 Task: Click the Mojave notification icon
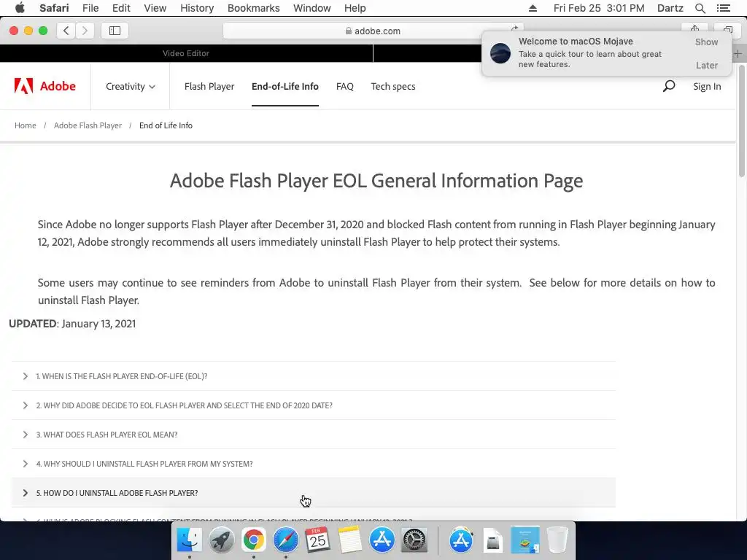[500, 52]
